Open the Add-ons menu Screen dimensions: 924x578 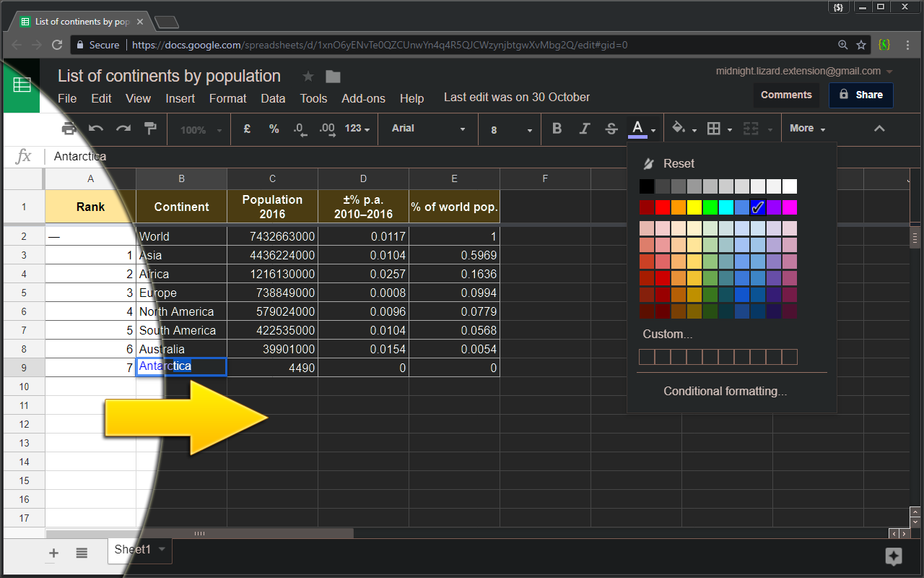(363, 98)
